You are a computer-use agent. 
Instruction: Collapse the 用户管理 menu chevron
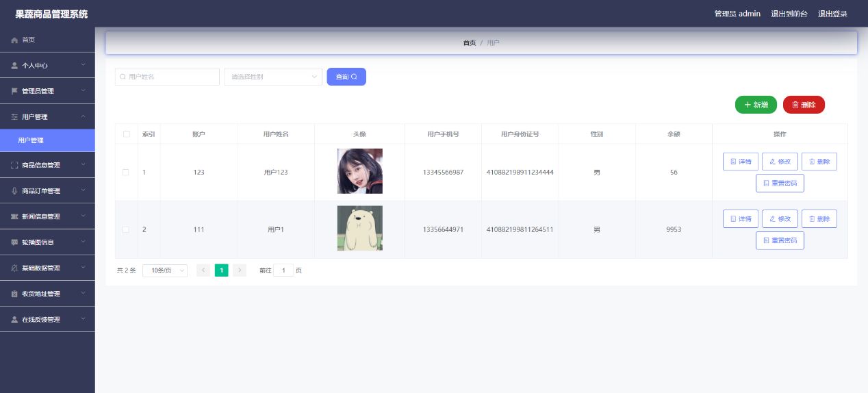point(83,117)
